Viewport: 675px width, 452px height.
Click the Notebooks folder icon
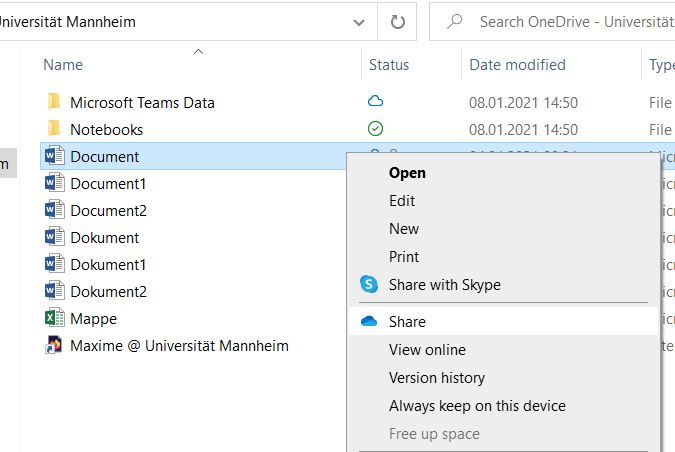pyautogui.click(x=54, y=129)
